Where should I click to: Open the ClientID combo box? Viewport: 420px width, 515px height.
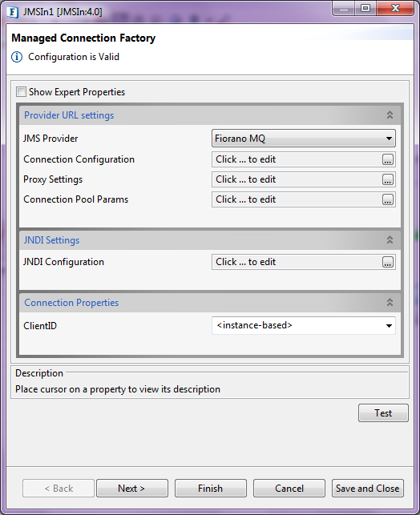click(303, 325)
